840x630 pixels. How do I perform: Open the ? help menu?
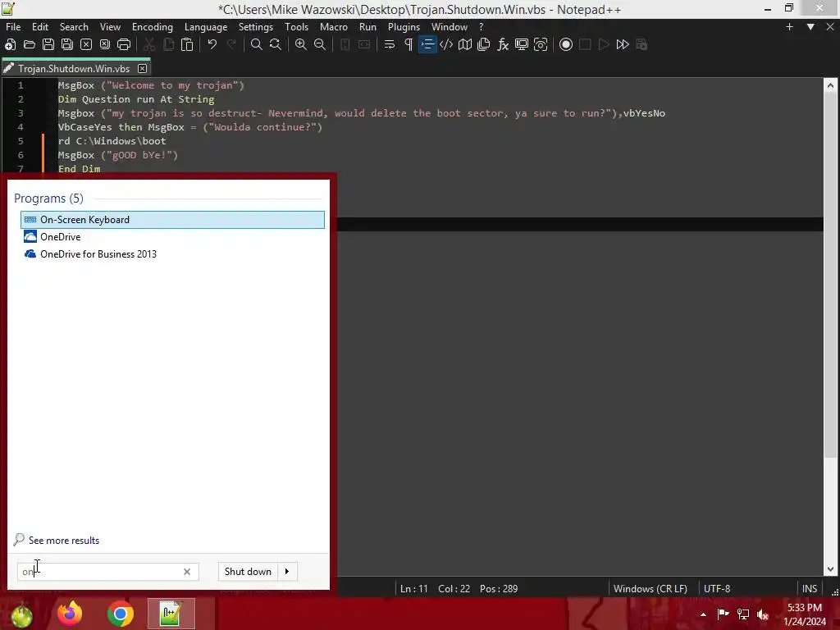coord(481,27)
